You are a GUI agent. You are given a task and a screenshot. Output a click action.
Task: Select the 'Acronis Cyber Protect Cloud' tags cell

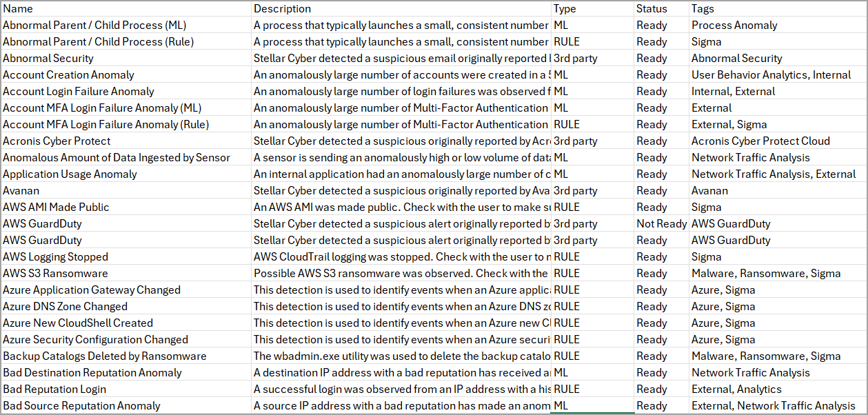[778, 141]
